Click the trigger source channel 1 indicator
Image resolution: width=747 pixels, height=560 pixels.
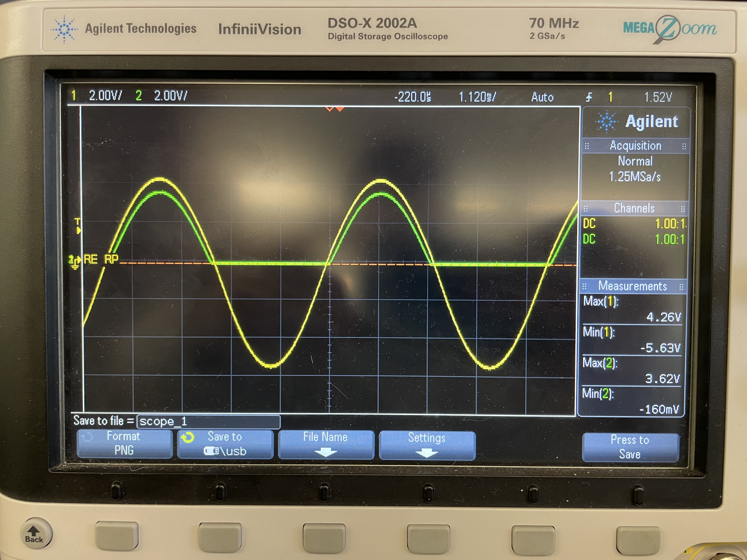611,97
